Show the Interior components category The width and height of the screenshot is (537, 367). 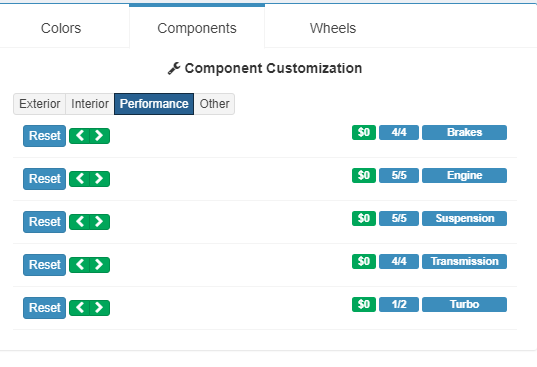click(90, 104)
